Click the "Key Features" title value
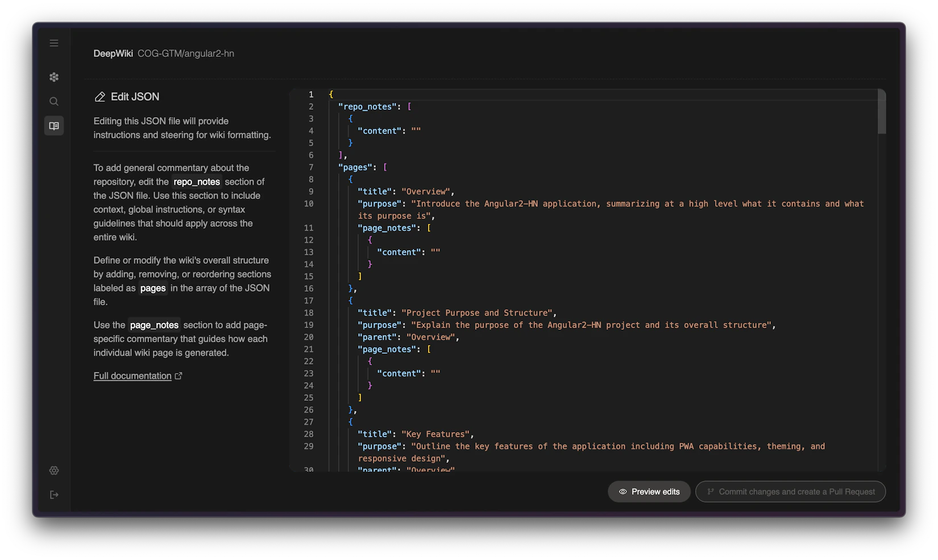Viewport: 938px width, 560px height. [x=435, y=434]
